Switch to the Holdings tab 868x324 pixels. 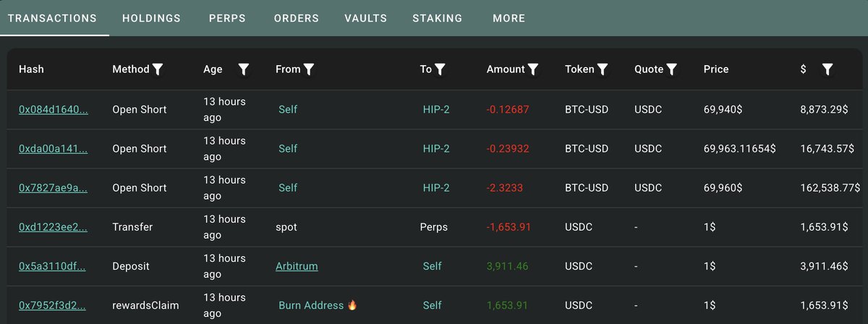pos(151,18)
